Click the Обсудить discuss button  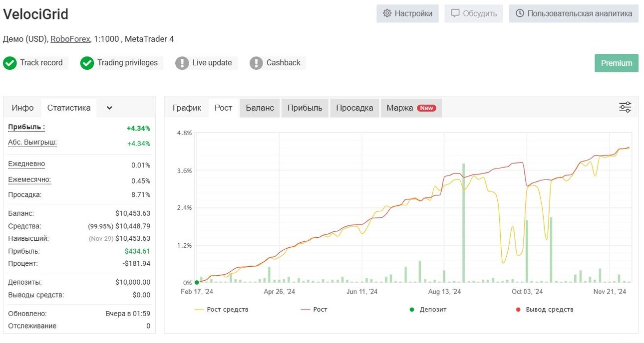(474, 13)
